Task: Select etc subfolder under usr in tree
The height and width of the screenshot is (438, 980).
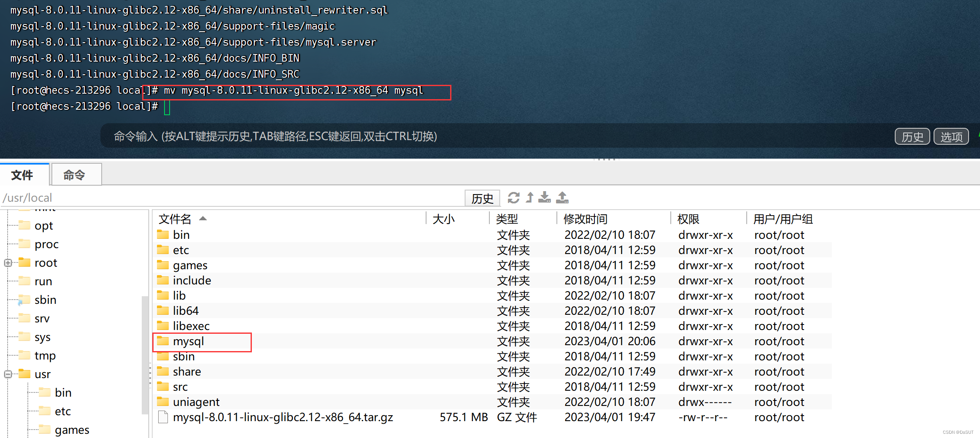Action: point(62,411)
